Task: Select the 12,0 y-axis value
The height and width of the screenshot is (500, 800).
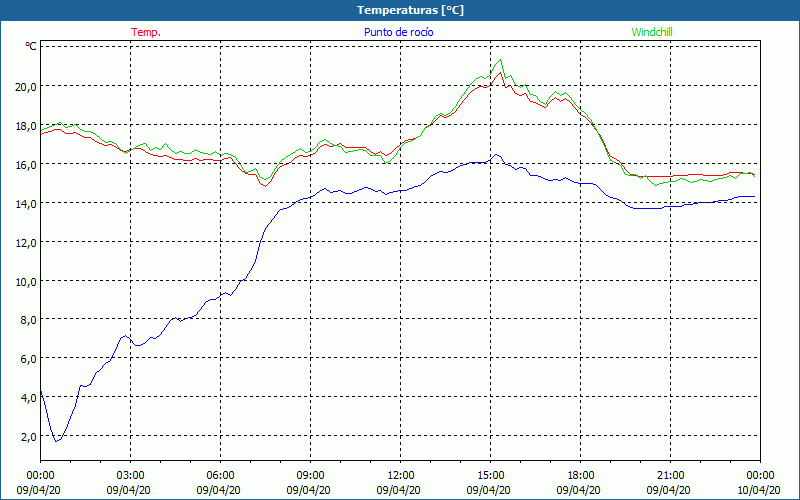Action: click(26, 243)
